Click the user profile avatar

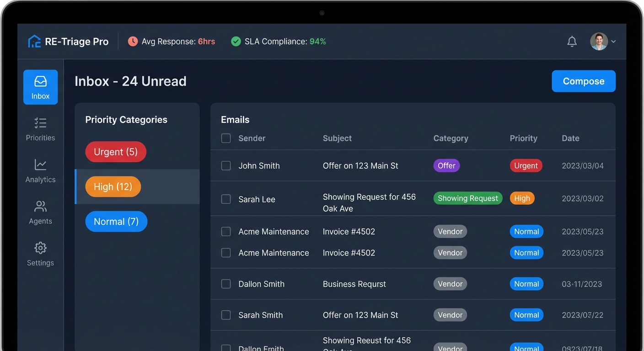tap(599, 42)
